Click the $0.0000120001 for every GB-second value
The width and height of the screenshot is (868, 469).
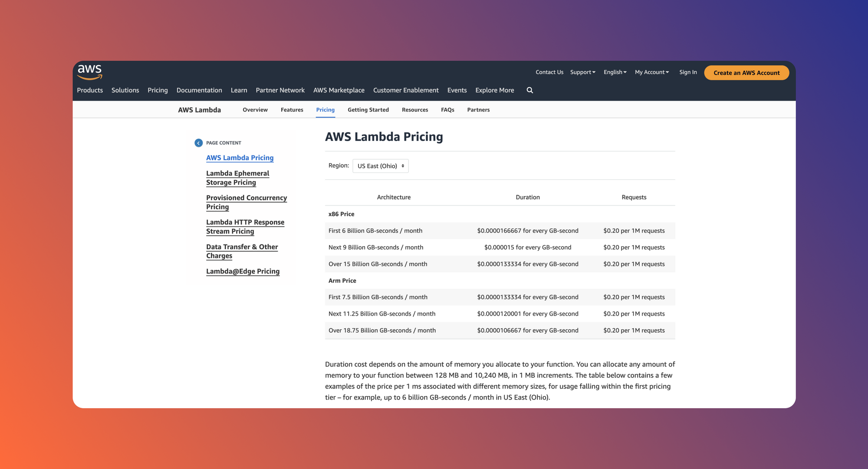click(x=528, y=314)
